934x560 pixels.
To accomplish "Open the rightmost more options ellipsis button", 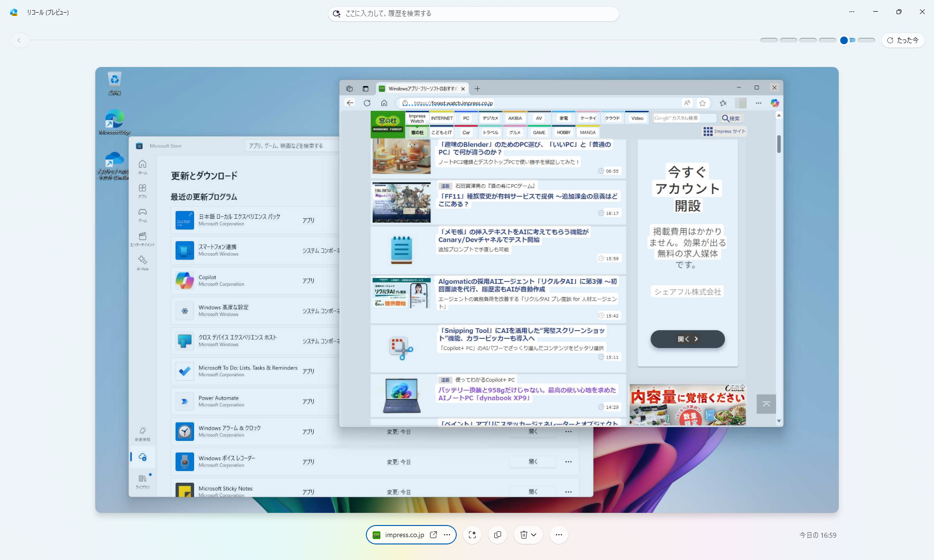I will 558,535.
